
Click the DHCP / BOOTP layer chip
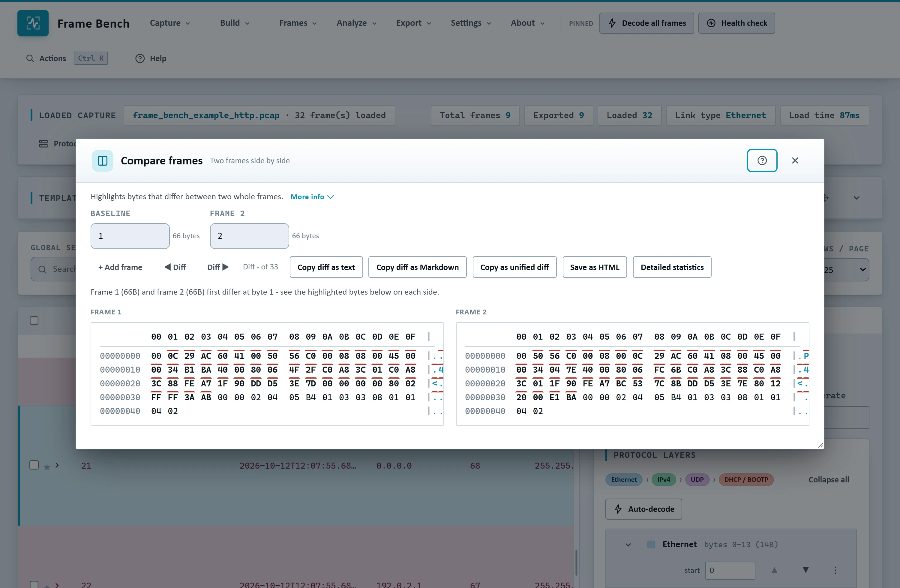click(746, 479)
